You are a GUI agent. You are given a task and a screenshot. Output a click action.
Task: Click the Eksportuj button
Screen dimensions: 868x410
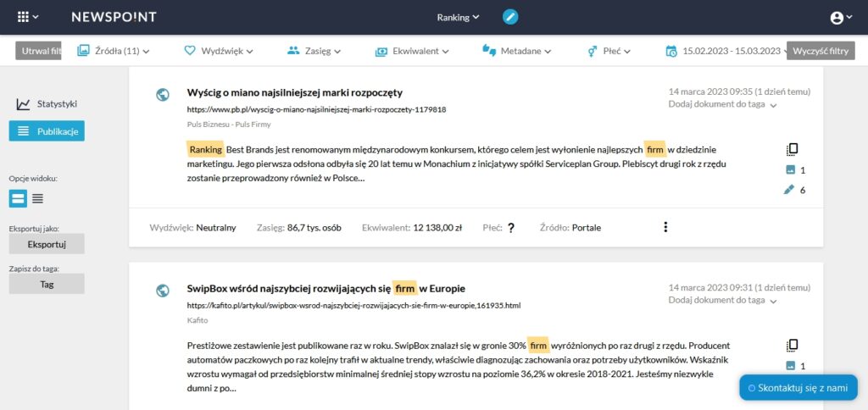pyautogui.click(x=47, y=244)
